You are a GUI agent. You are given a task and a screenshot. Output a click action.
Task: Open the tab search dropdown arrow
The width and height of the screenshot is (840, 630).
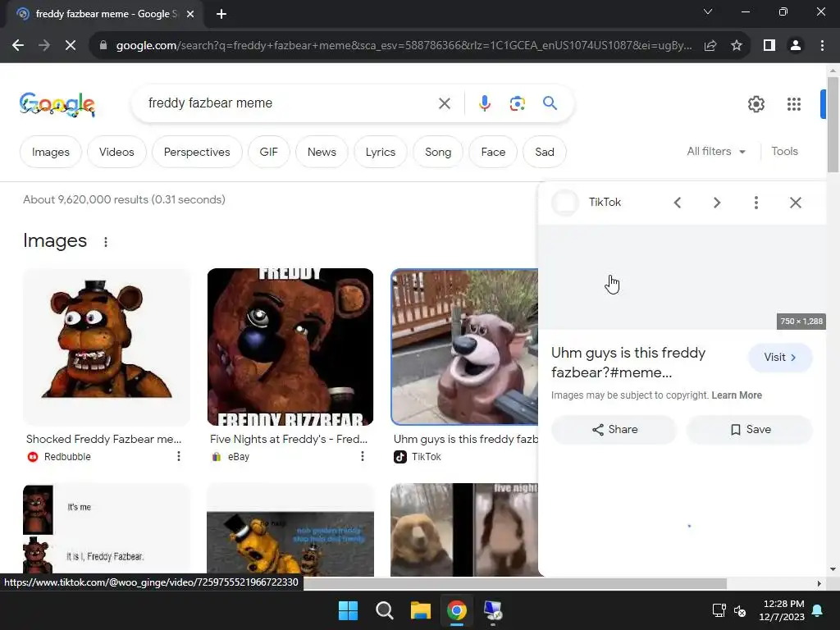click(x=708, y=11)
